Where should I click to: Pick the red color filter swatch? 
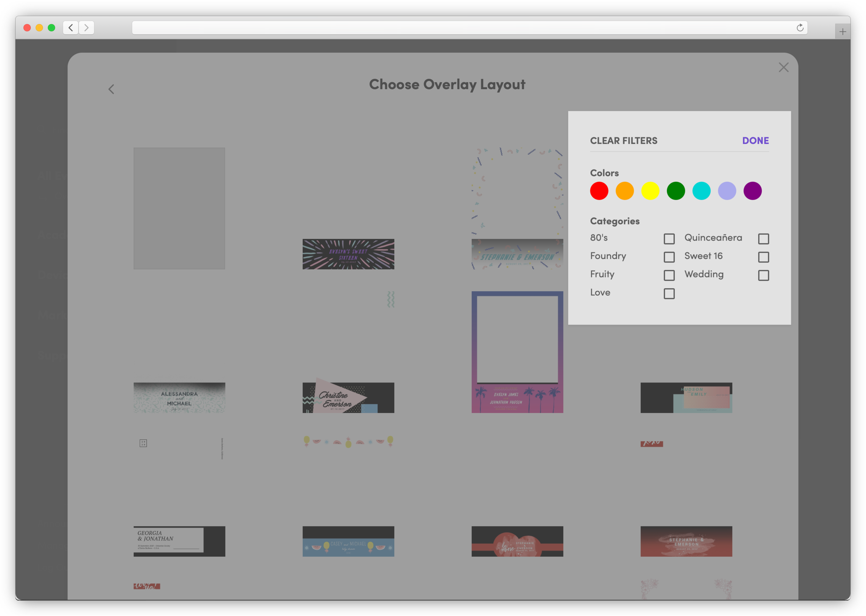(599, 191)
